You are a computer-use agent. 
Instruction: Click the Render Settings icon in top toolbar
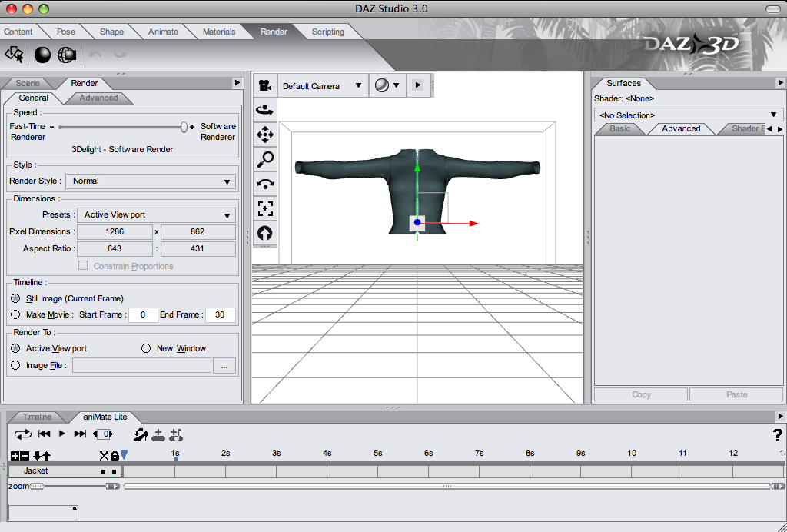(x=14, y=55)
